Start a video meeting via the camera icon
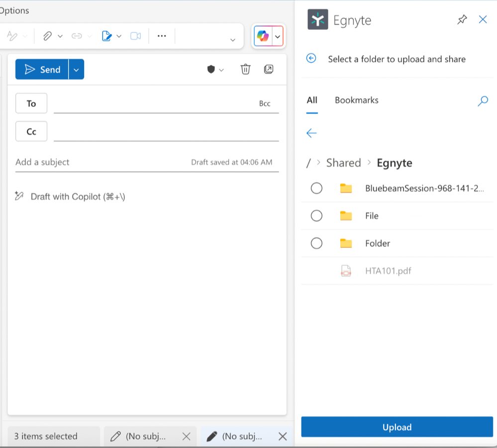 click(x=136, y=36)
